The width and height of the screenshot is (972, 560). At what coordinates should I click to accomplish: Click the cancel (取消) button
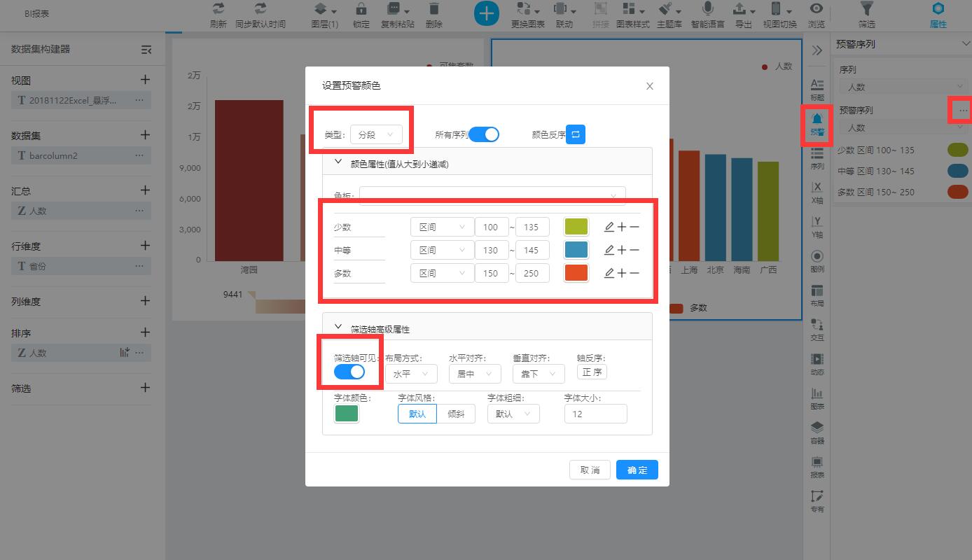590,470
